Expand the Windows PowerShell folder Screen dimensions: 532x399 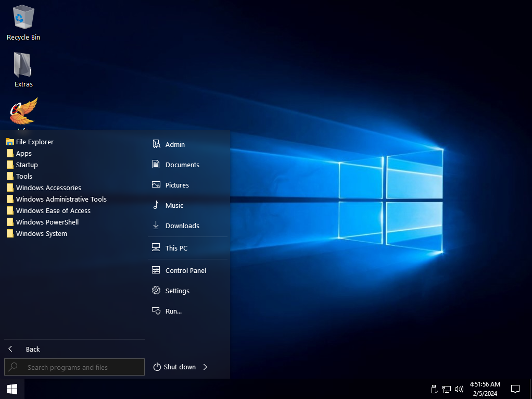(47, 222)
